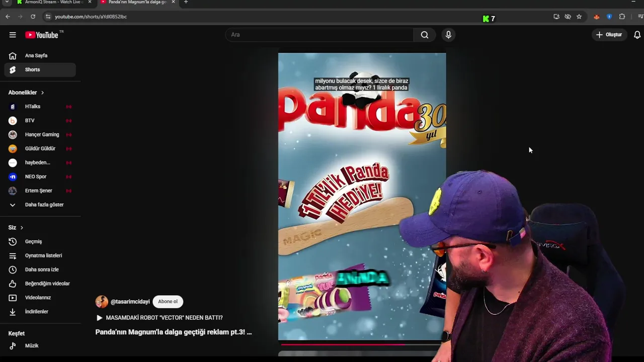Viewport: 644px width, 362px height.
Task: Open the notifications bell
Action: (637, 35)
